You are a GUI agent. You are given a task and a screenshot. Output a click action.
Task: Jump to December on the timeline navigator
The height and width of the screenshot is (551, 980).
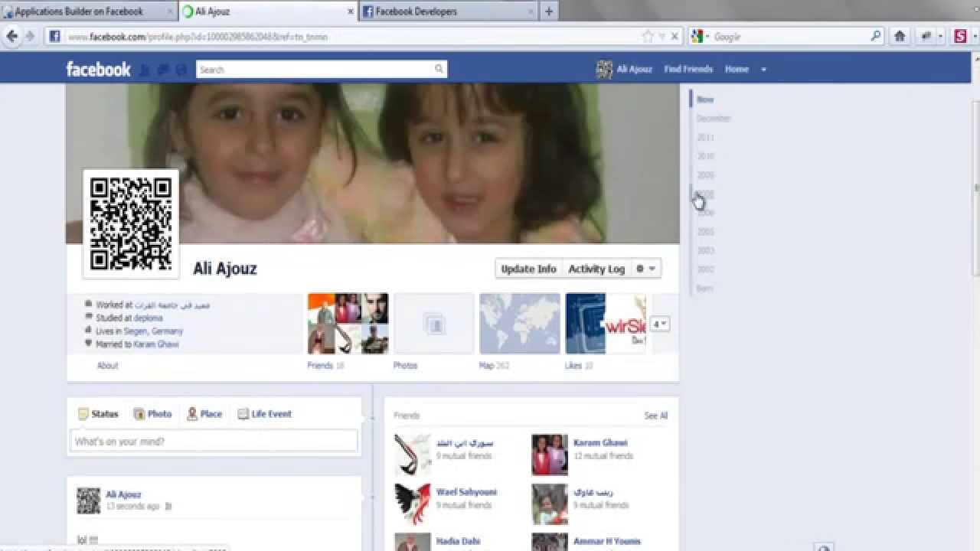714,119
